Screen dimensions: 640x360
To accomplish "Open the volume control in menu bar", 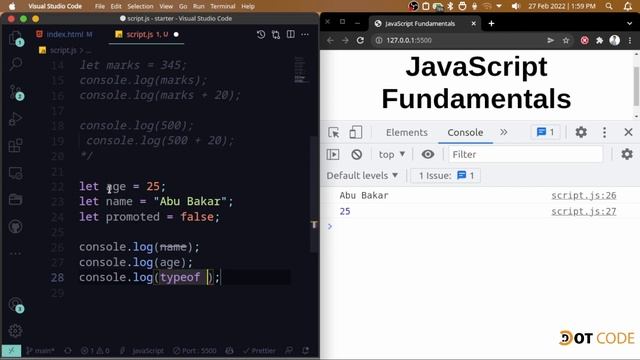I will coord(516,6).
